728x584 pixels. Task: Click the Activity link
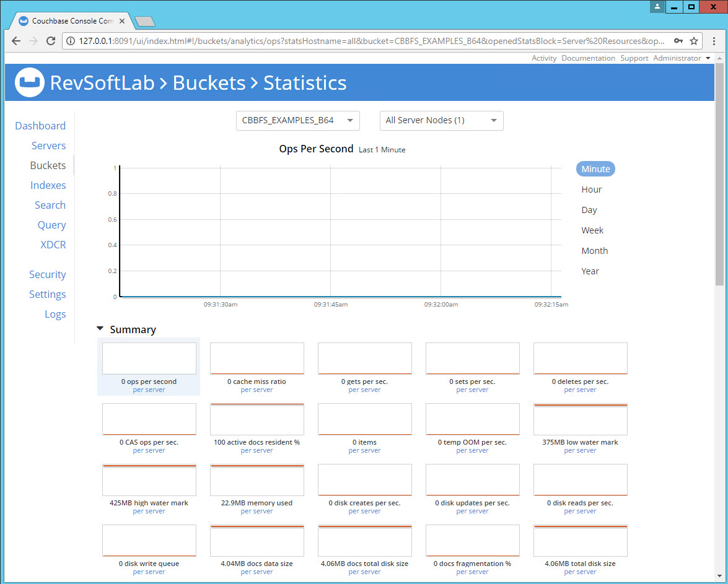pos(544,58)
